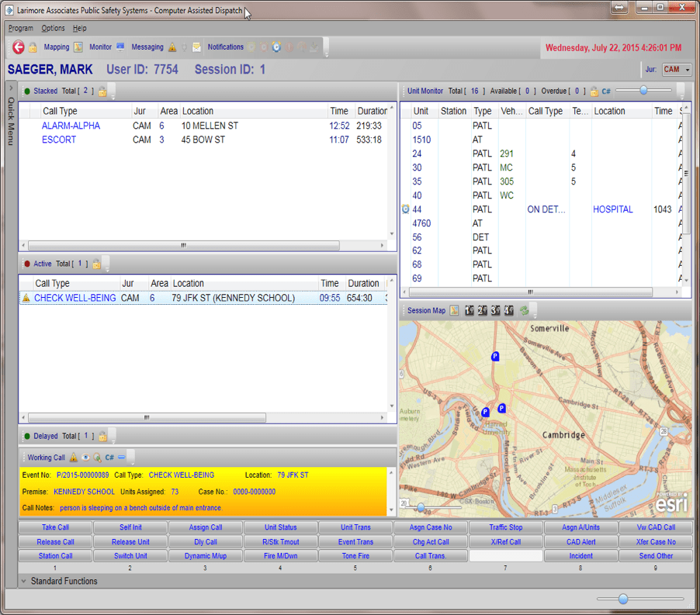
Task: Click the red back arrow icon
Action: 19,47
